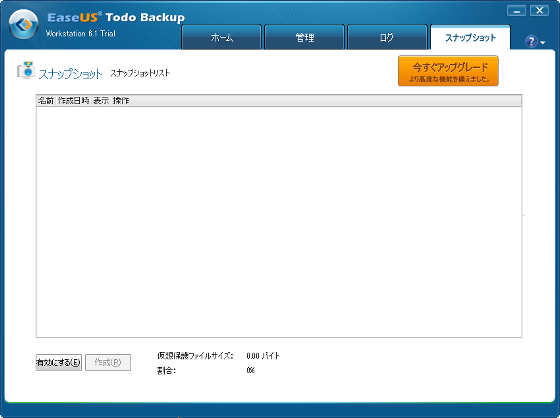Click the snapshot camera icon

click(x=26, y=70)
